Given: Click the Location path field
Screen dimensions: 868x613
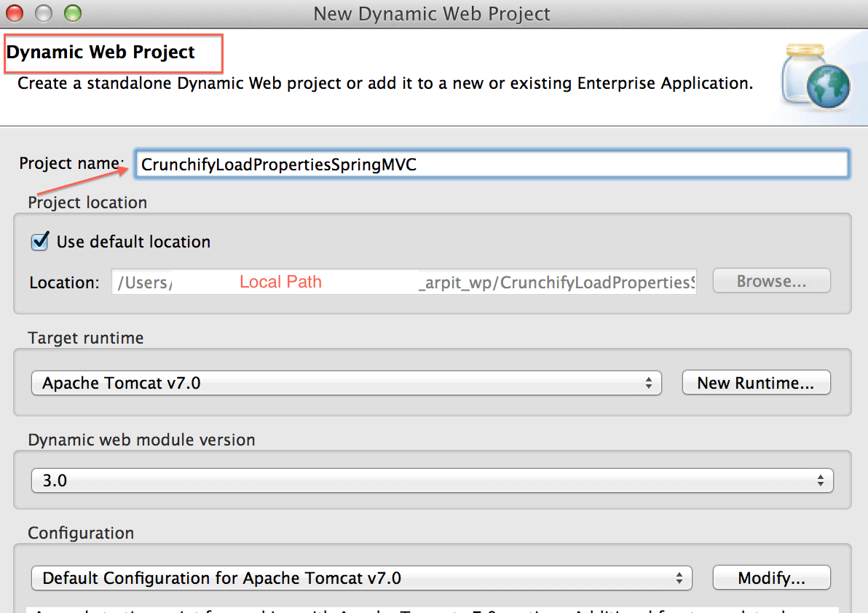Looking at the screenshot, I should (x=404, y=282).
